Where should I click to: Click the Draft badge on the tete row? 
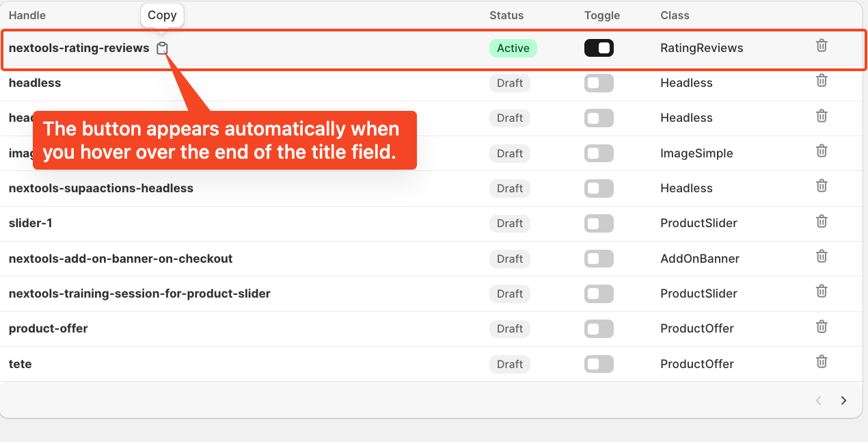[x=510, y=364]
